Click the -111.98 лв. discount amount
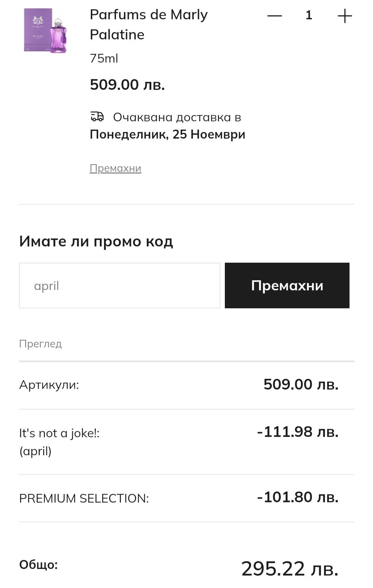 point(298,432)
